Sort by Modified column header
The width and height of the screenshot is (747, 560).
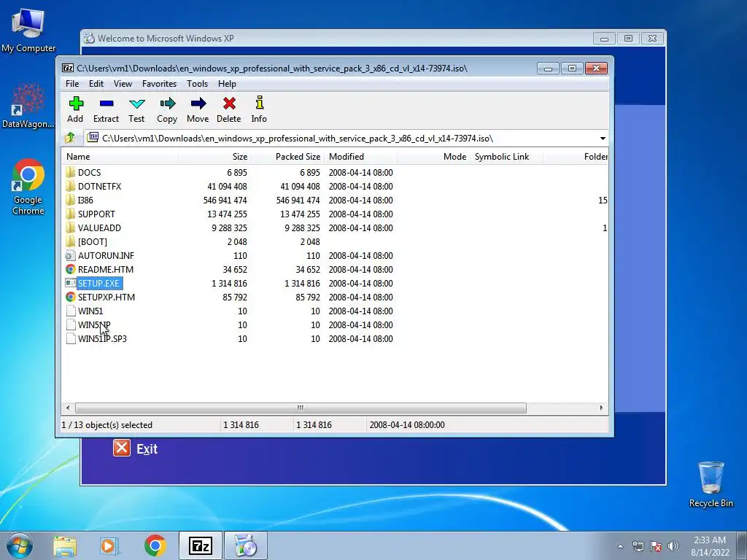360,157
